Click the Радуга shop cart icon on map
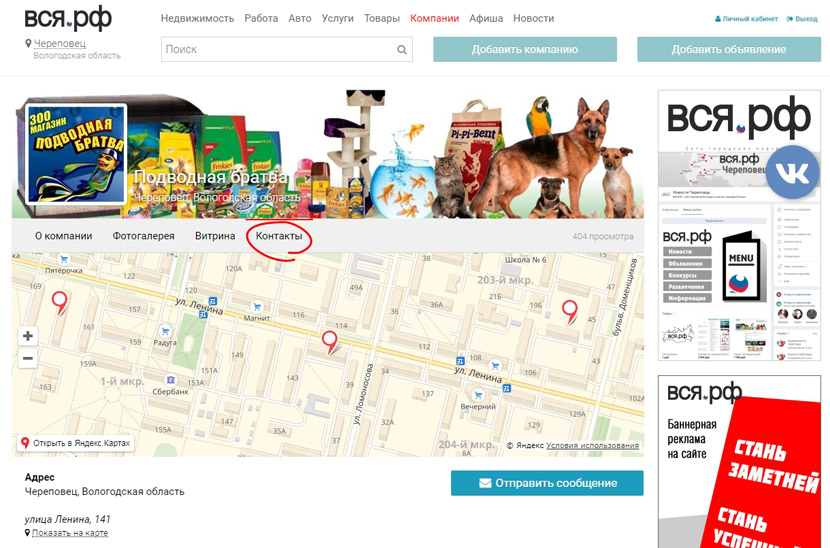The image size is (830, 548). click(165, 331)
